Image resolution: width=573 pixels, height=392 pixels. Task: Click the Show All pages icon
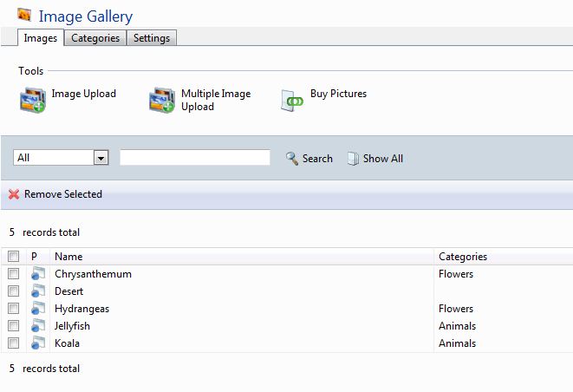(353, 159)
